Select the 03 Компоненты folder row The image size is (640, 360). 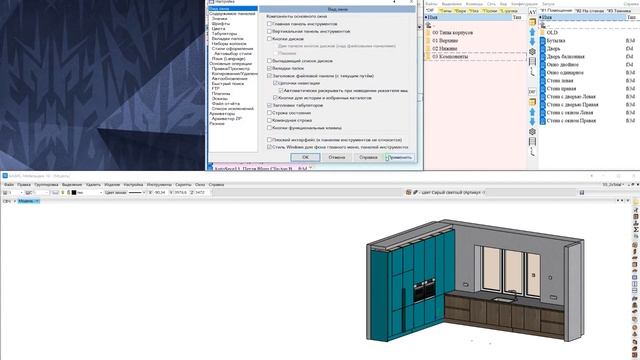[x=475, y=57]
